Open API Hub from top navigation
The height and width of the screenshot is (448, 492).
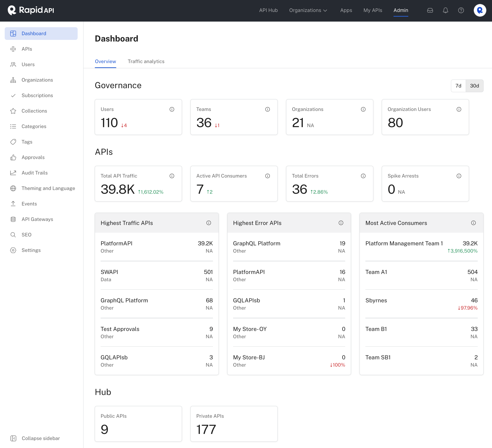268,10
